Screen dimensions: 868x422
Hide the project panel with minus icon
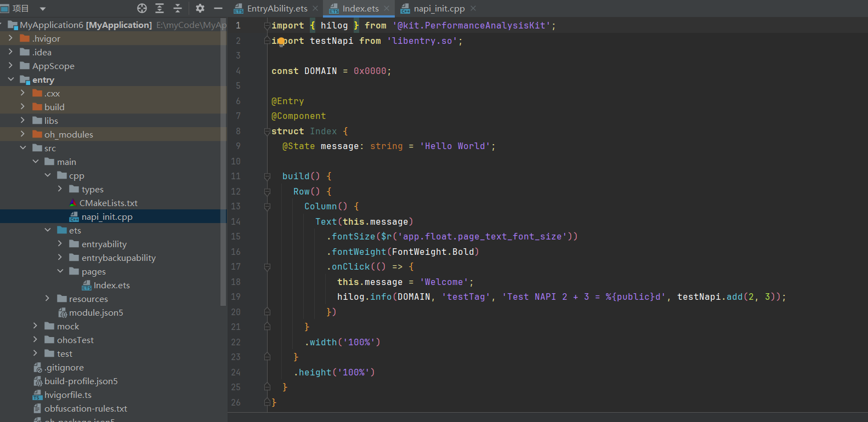[218, 8]
